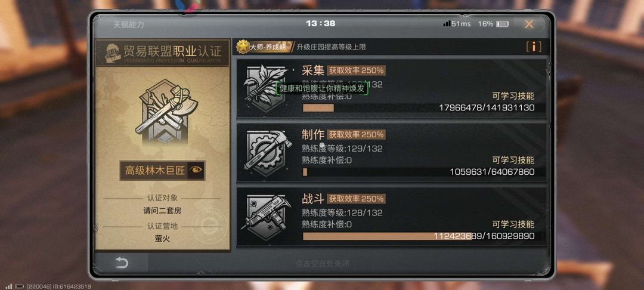Viewport: 644px width, 290px height.
Task: Click the Gathering 获取效率 250% tag
Action: [356, 70]
